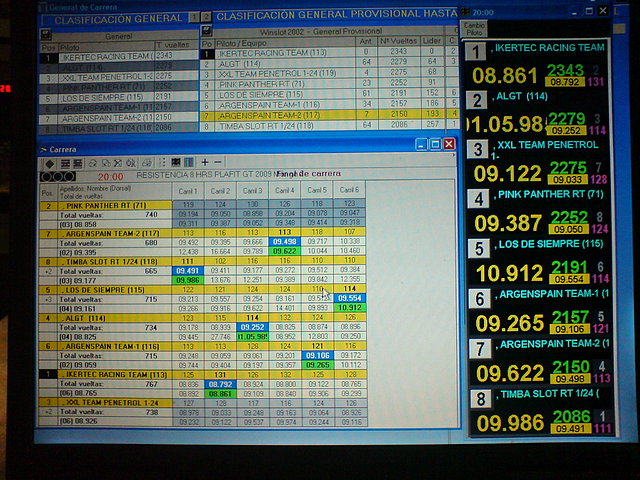640x480 pixels.
Task: Select IKERTEC RACING TEAM (113) row in provisional table
Action: click(329, 52)
